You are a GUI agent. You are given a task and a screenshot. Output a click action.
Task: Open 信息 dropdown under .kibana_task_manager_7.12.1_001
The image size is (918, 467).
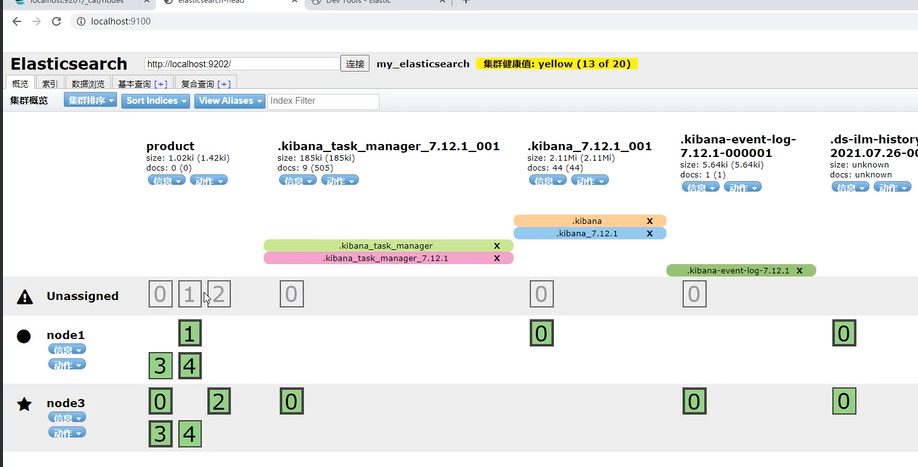click(x=297, y=180)
